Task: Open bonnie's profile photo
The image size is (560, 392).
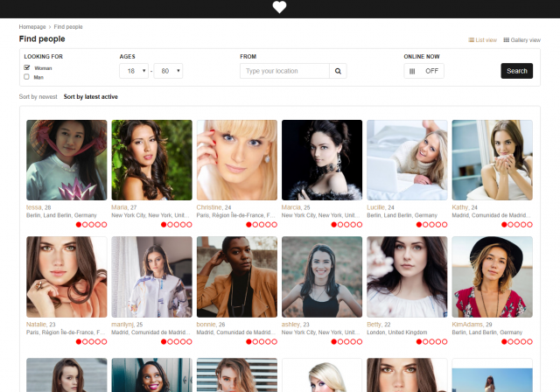Action: click(x=237, y=277)
